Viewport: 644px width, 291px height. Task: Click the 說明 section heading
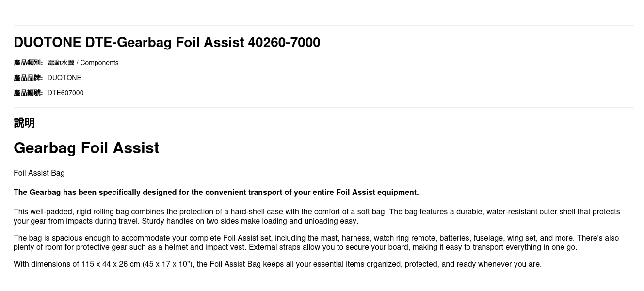[24, 123]
